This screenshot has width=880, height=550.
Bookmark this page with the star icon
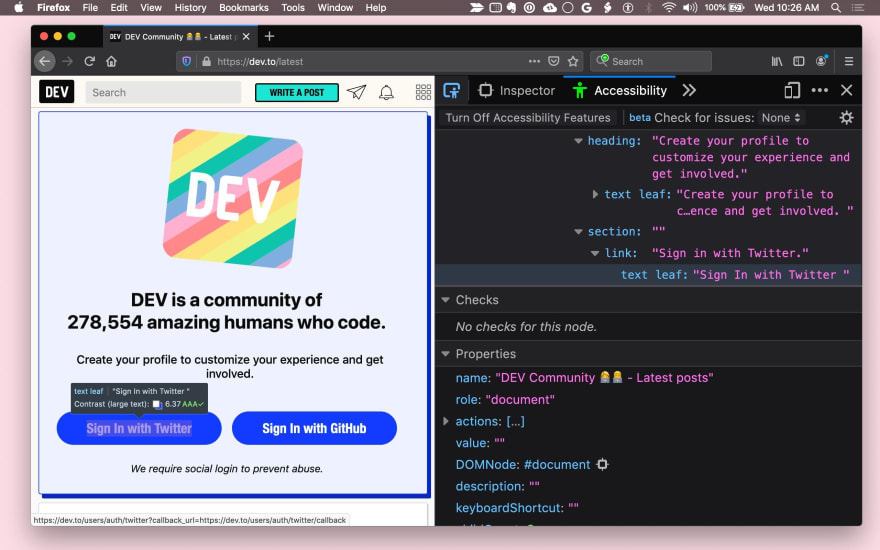tap(573, 61)
